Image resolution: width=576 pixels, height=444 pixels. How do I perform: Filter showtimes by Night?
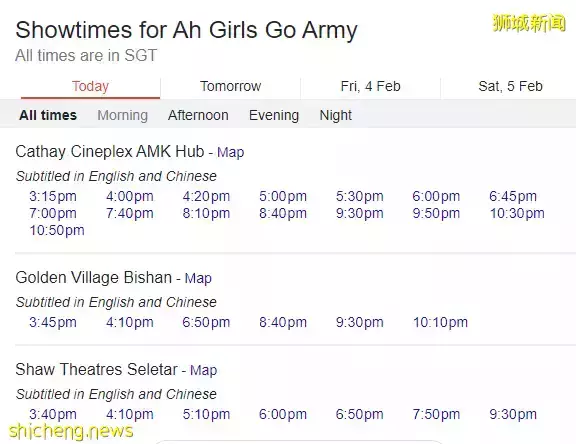click(335, 115)
